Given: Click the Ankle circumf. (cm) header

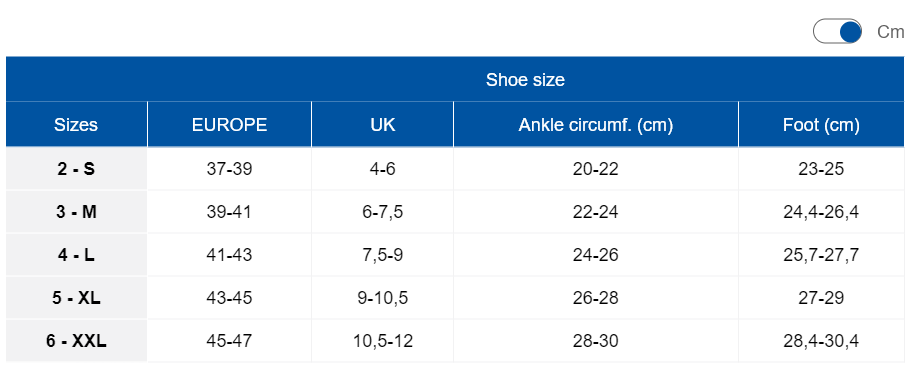Looking at the screenshot, I should point(595,124).
